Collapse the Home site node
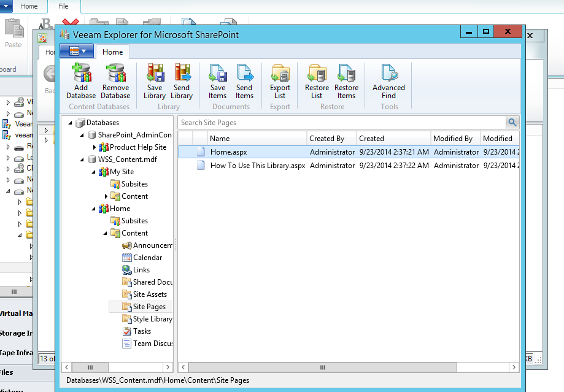Image resolution: width=564 pixels, height=392 pixels. coord(94,209)
